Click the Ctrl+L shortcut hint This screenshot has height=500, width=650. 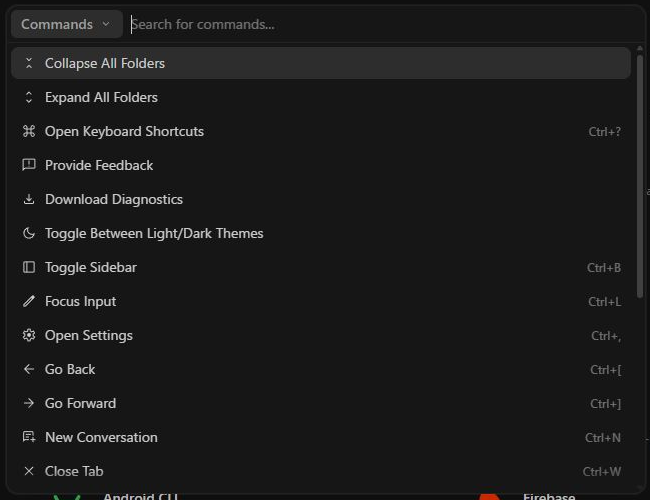coord(604,302)
